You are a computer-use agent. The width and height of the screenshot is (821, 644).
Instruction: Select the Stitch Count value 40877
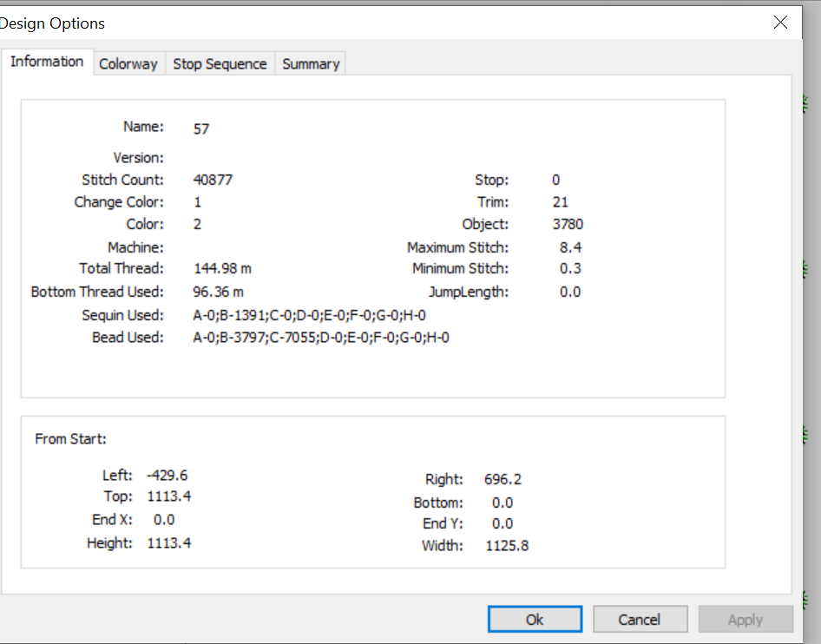click(213, 180)
